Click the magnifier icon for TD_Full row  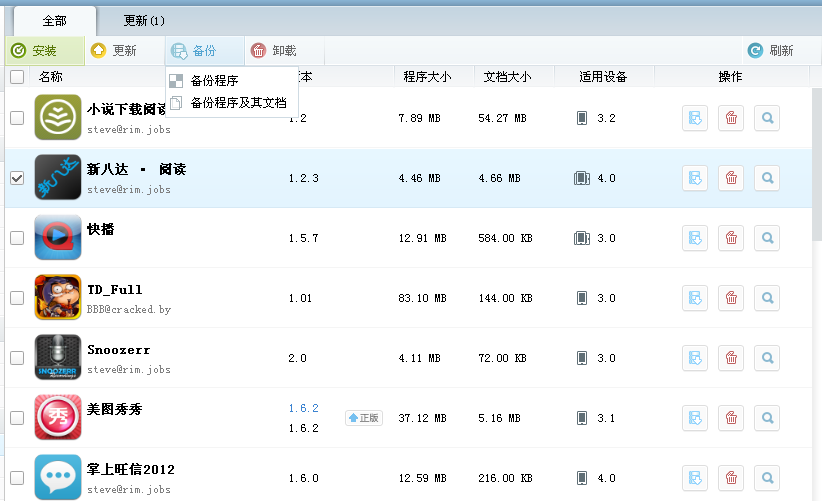pos(767,298)
